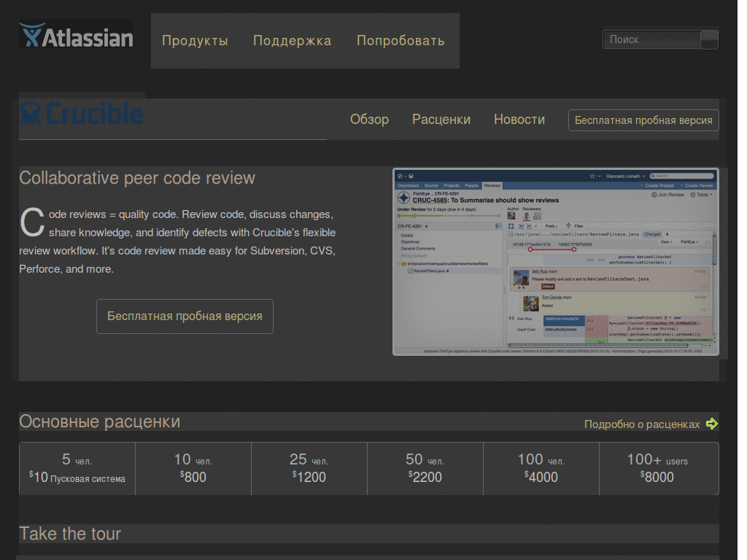Click the search submit button beside Поиск
The height and width of the screenshot is (560, 747).
point(709,39)
